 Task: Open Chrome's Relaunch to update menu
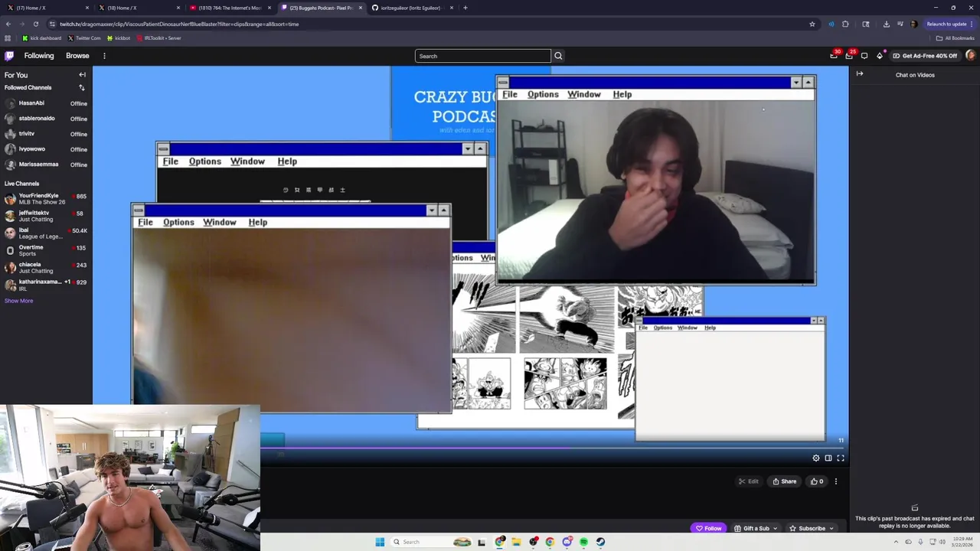pyautogui.click(x=950, y=24)
